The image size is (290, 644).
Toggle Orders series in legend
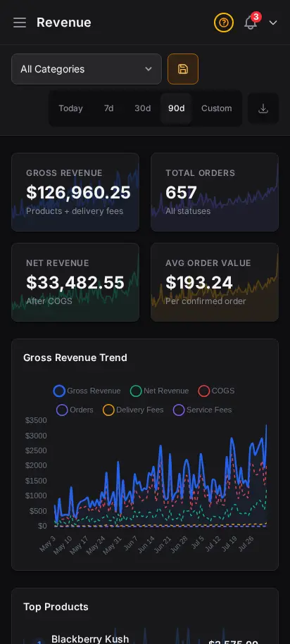(x=75, y=410)
